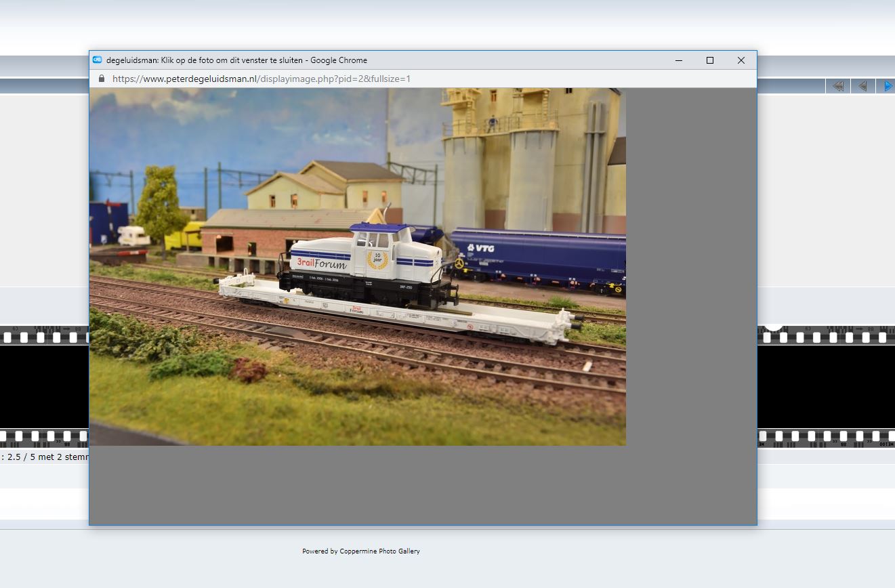Open the Coppermine Photo Gallery link in the footer

click(x=379, y=551)
